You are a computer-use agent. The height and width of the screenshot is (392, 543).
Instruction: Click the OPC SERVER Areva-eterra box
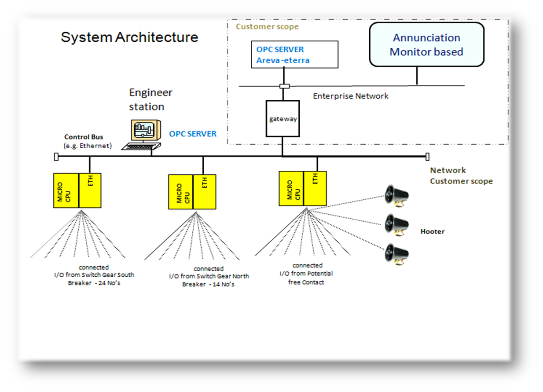coord(295,55)
